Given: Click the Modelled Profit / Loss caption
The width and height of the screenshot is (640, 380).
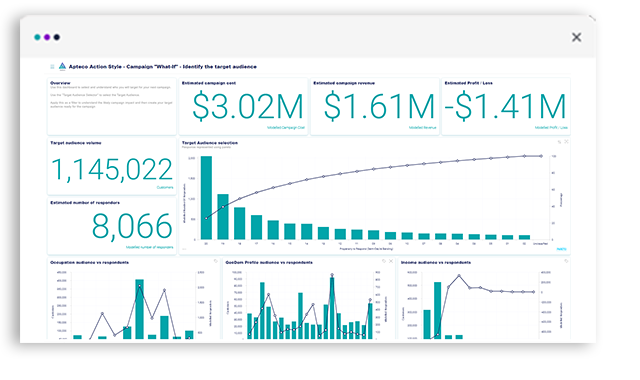Looking at the screenshot, I should 551,128.
